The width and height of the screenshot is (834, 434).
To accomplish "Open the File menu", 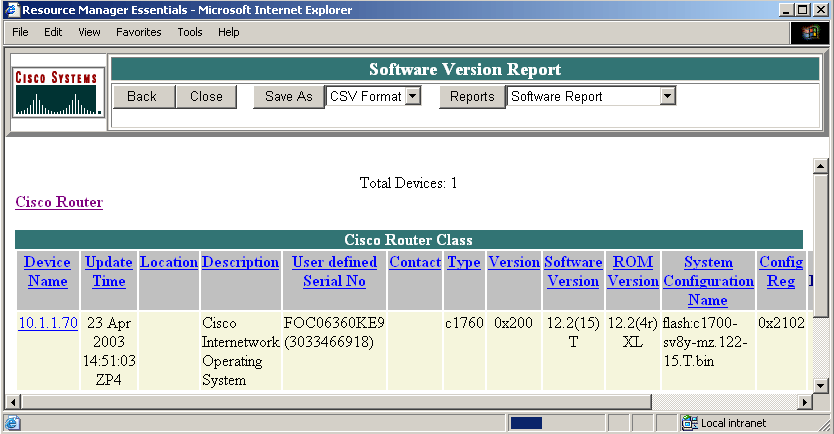I will 20,32.
